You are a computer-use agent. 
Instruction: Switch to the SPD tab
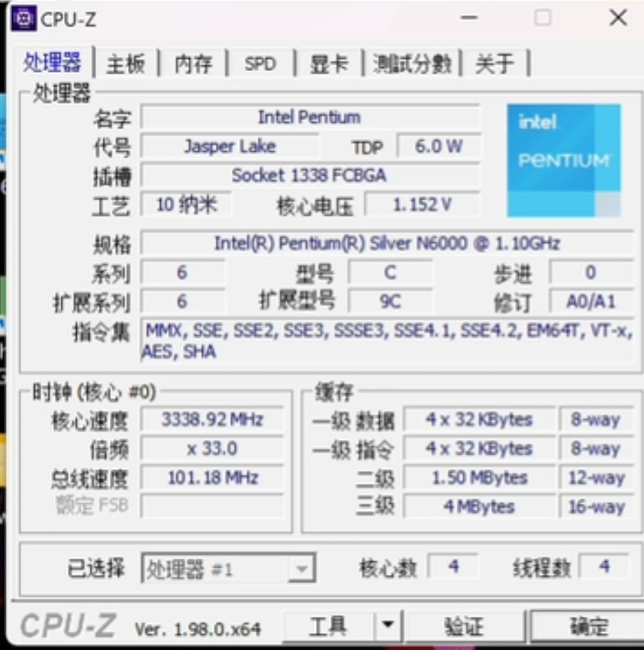260,64
